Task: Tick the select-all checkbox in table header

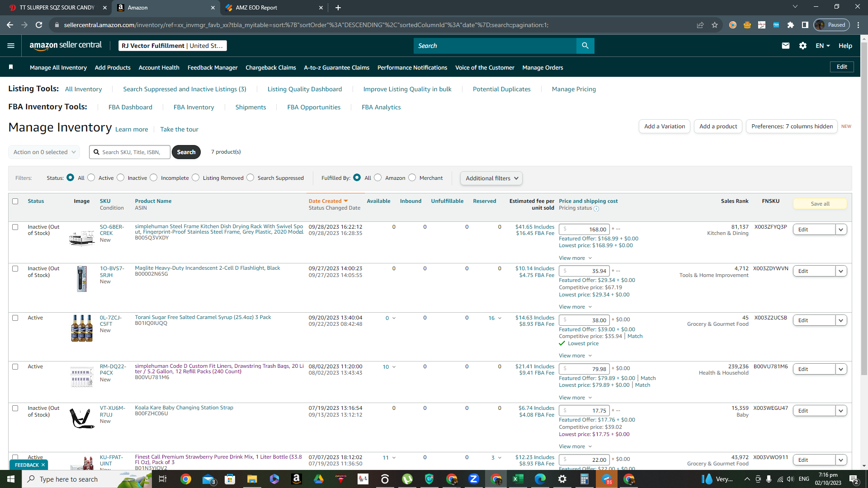Action: (15, 201)
